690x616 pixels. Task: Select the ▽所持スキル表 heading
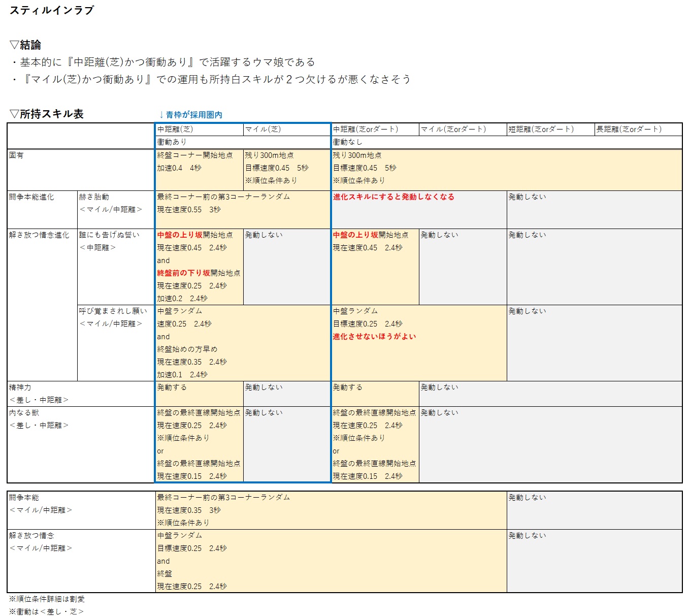tap(47, 114)
